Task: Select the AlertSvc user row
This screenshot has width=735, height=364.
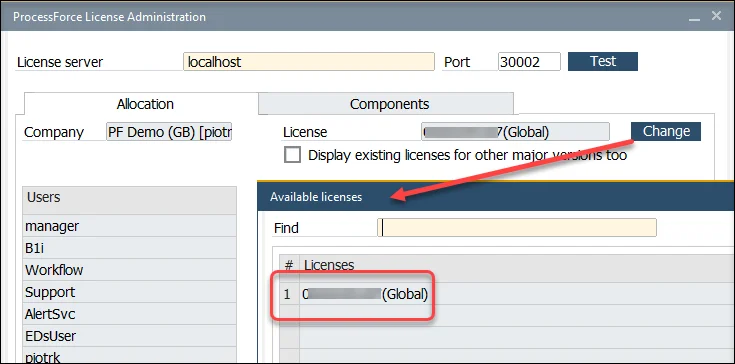Action: click(x=129, y=314)
